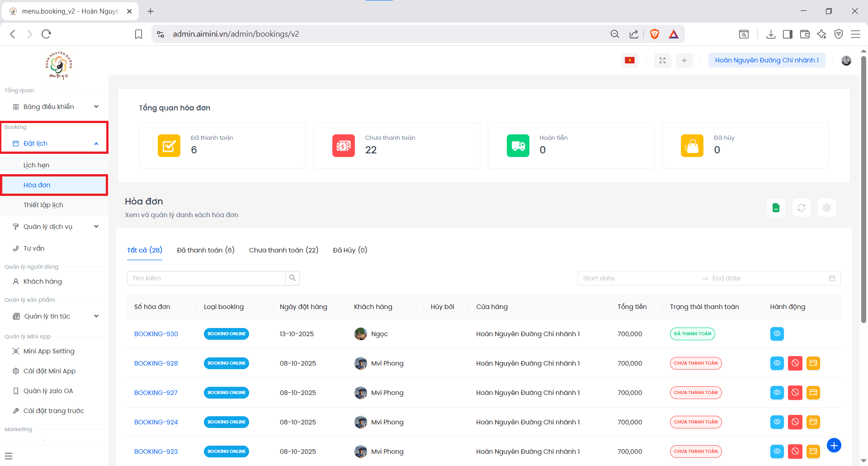Click the Hoàn Nguyên Đường Chi nhánh 1 button

point(766,60)
